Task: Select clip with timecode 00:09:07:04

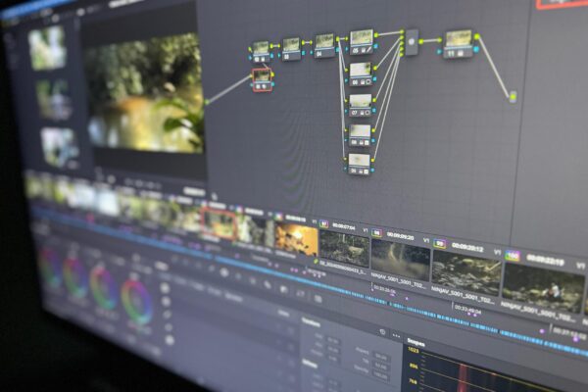Action: pyautogui.click(x=344, y=248)
